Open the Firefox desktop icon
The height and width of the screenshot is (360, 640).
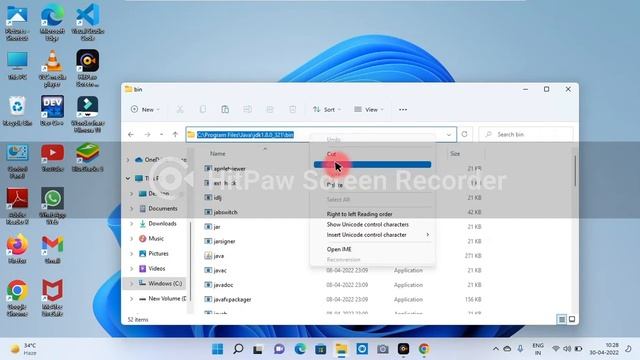tap(17, 249)
